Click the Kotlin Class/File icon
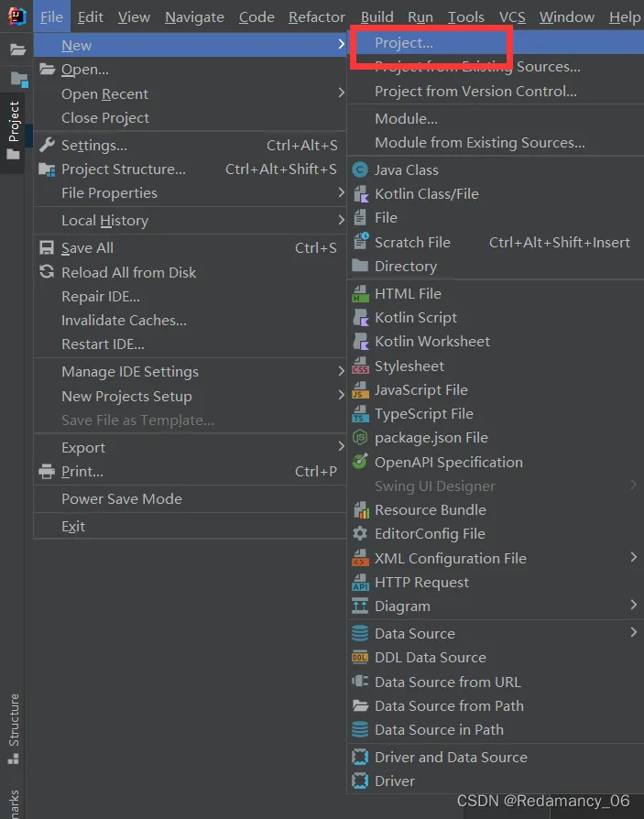The width and height of the screenshot is (644, 819). click(359, 193)
